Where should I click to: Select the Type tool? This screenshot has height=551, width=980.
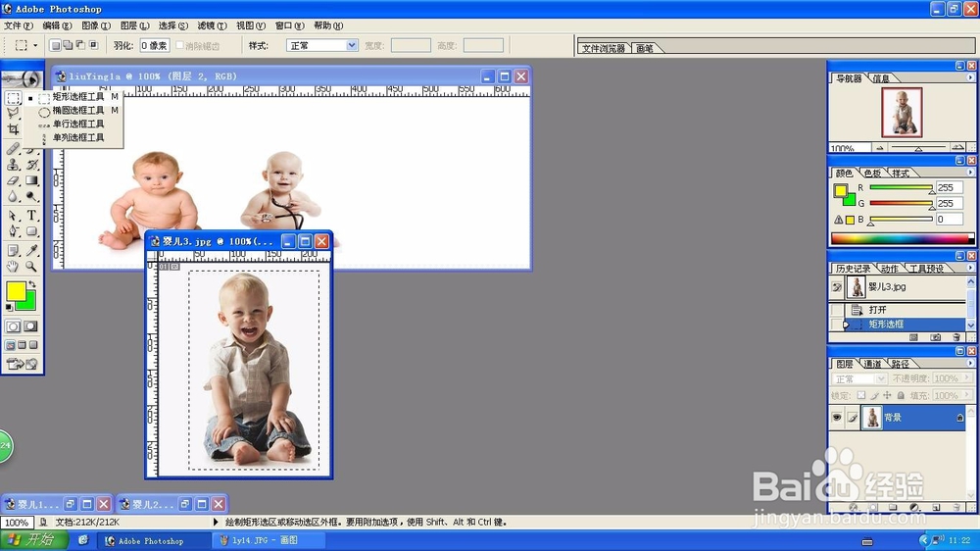click(32, 216)
